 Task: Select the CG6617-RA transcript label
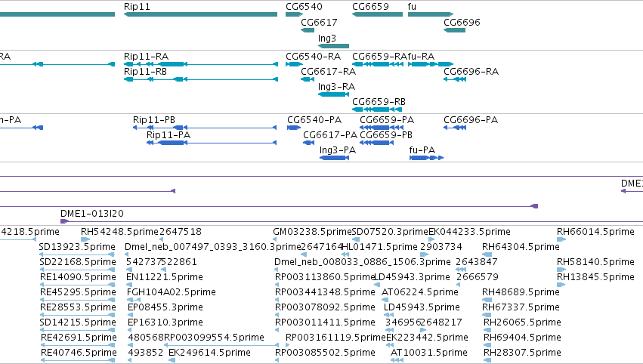(x=329, y=72)
